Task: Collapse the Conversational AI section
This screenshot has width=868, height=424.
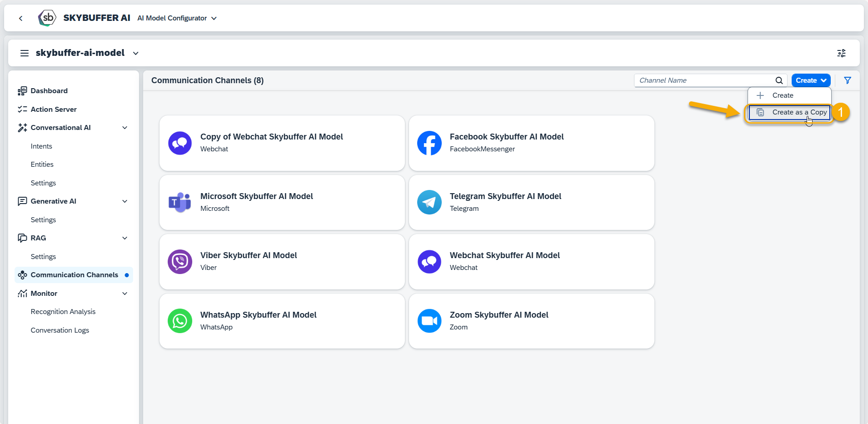Action: coord(125,128)
